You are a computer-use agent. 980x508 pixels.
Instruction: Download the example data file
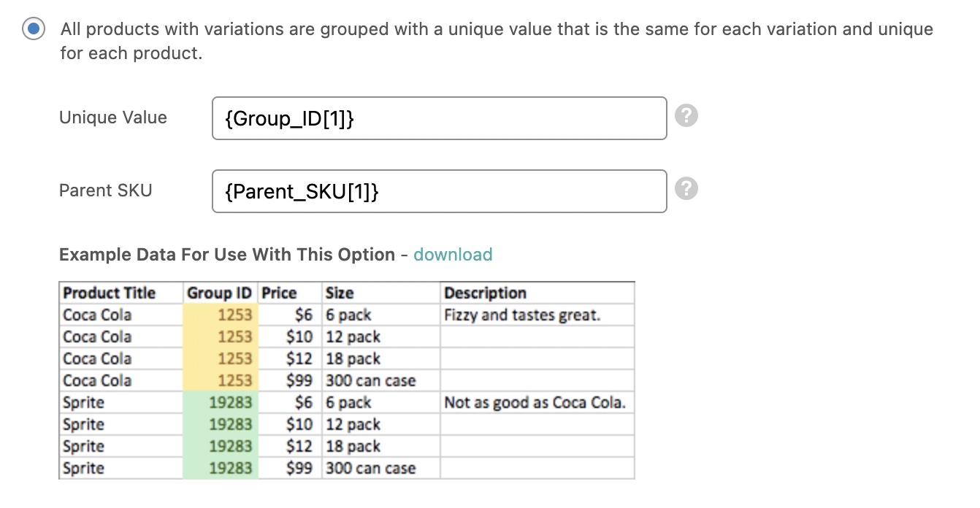[453, 255]
